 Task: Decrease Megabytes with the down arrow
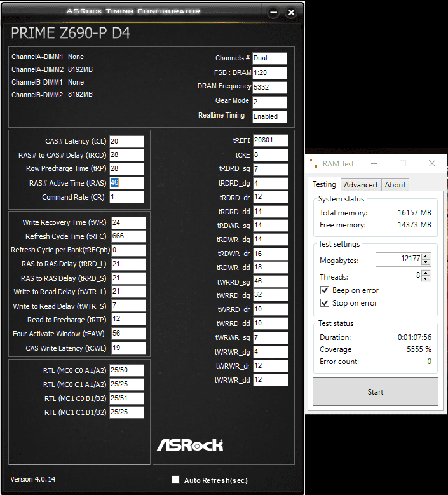coord(426,262)
